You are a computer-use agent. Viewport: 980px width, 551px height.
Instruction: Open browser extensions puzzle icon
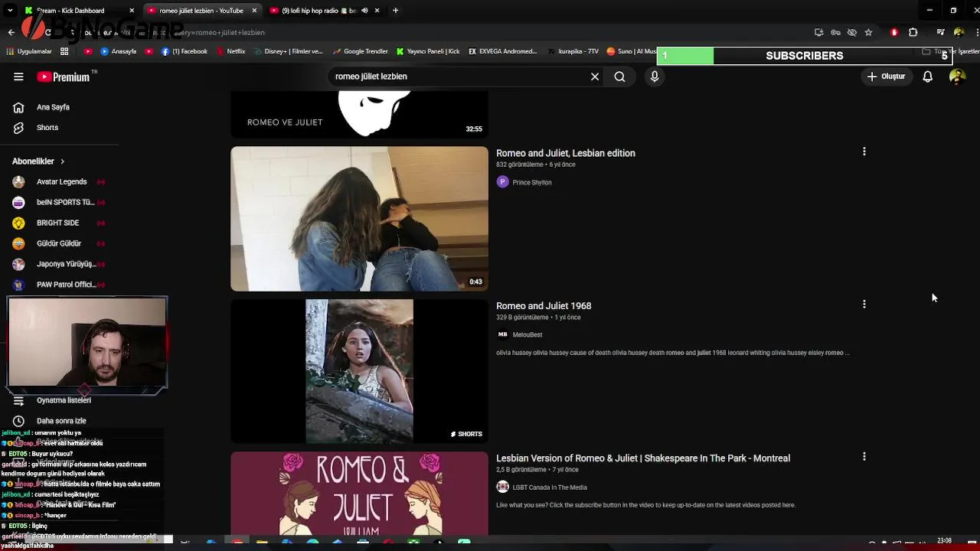[x=913, y=32]
